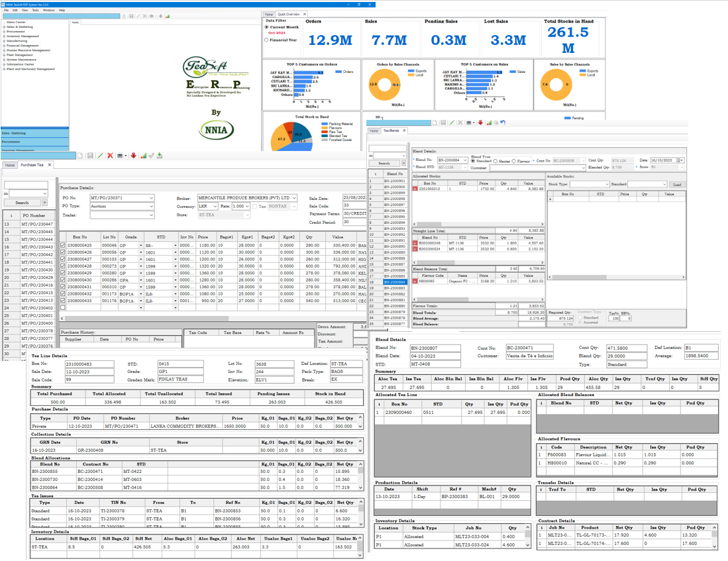Uncheck the checkbox for box 2308000425

(64, 246)
